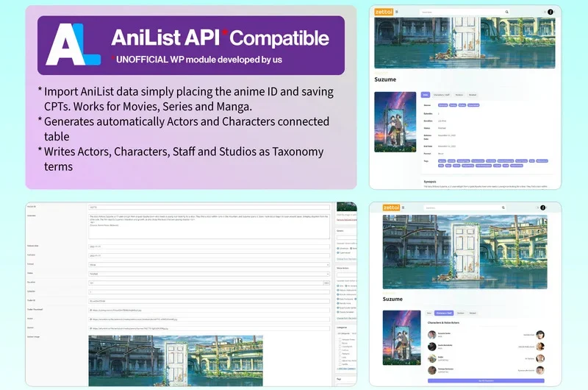
Task: Click the search magnifier in top-right panel
Action: click(506, 12)
